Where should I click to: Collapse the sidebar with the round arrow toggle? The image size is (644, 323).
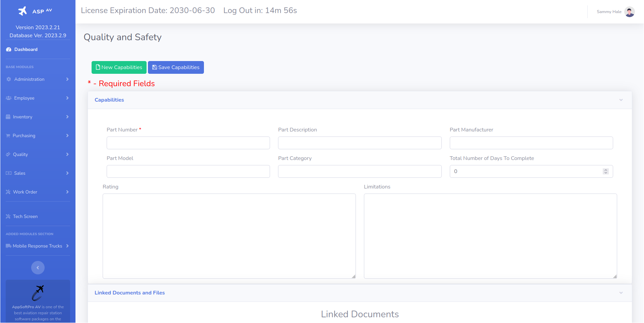pyautogui.click(x=38, y=268)
